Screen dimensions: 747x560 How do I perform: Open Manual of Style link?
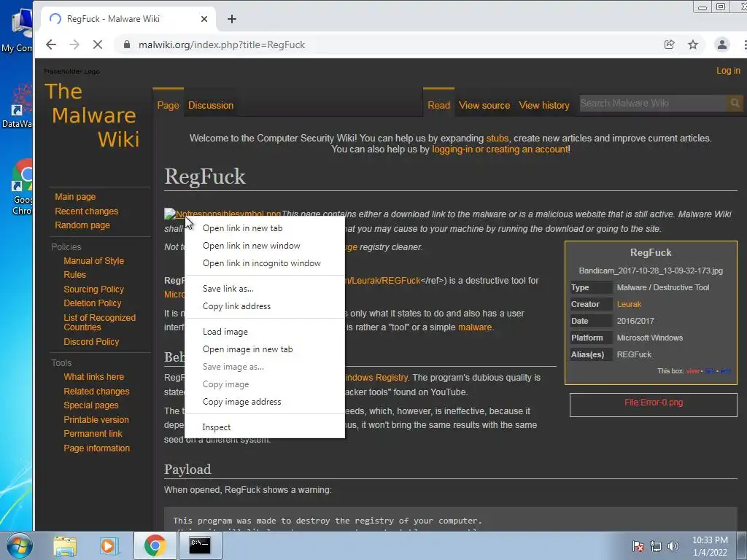(x=94, y=261)
